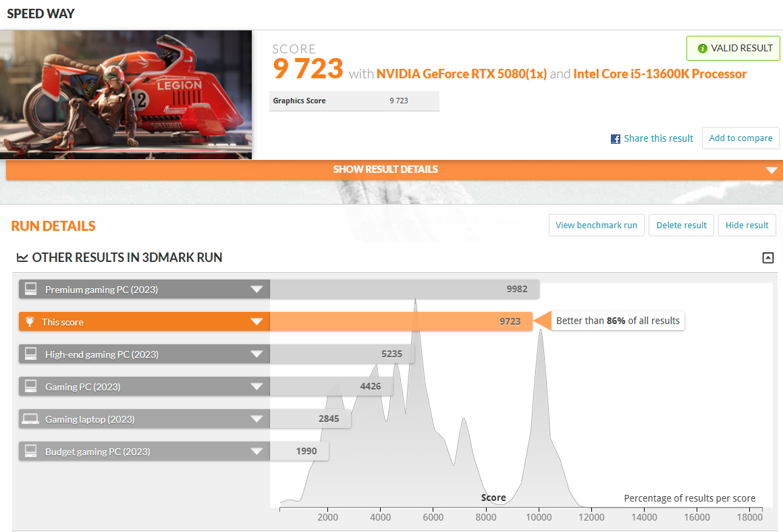783x532 pixels.
Task: Collapse the Other Results in 3DMark Run section
Action: pyautogui.click(x=768, y=258)
